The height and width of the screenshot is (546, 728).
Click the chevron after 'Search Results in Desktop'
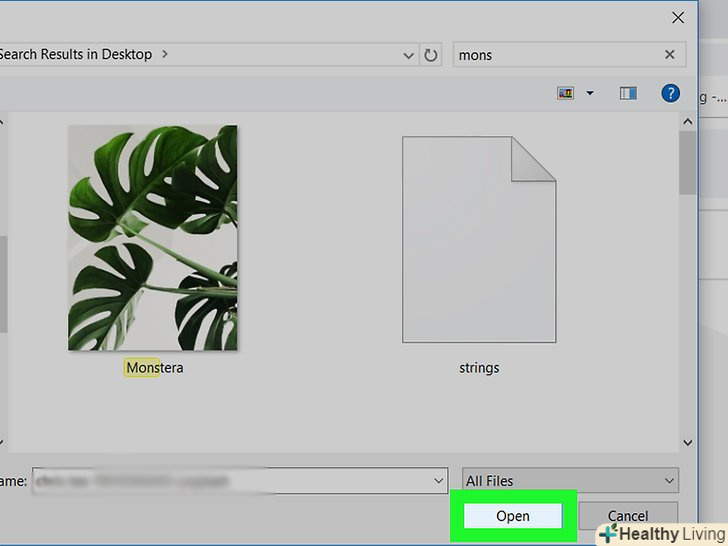point(164,54)
